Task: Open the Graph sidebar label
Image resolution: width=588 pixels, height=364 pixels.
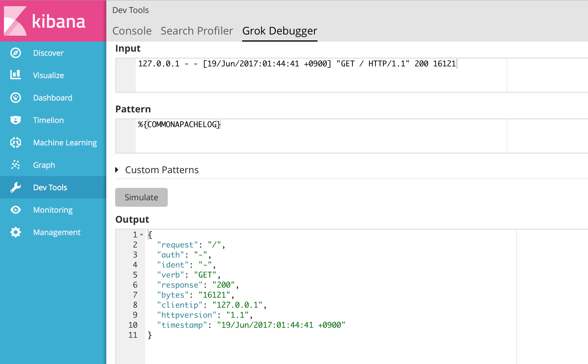Action: click(44, 165)
